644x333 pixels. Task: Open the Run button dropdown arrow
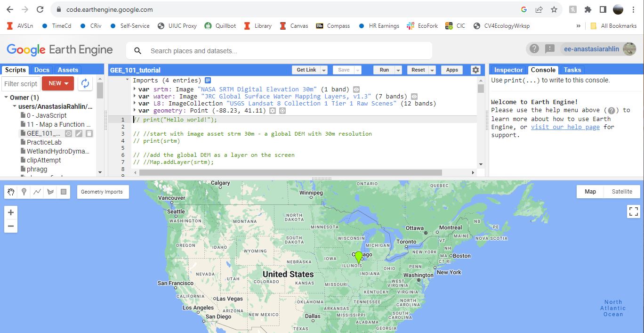398,70
